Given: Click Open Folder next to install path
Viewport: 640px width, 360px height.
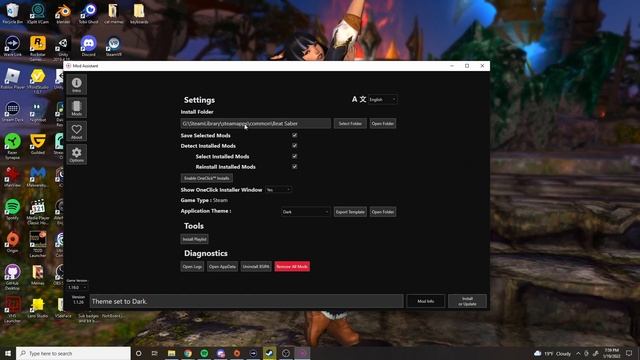Looking at the screenshot, I should (x=383, y=123).
